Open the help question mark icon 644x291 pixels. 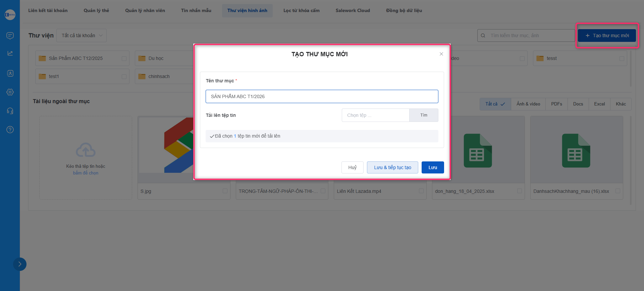10,130
